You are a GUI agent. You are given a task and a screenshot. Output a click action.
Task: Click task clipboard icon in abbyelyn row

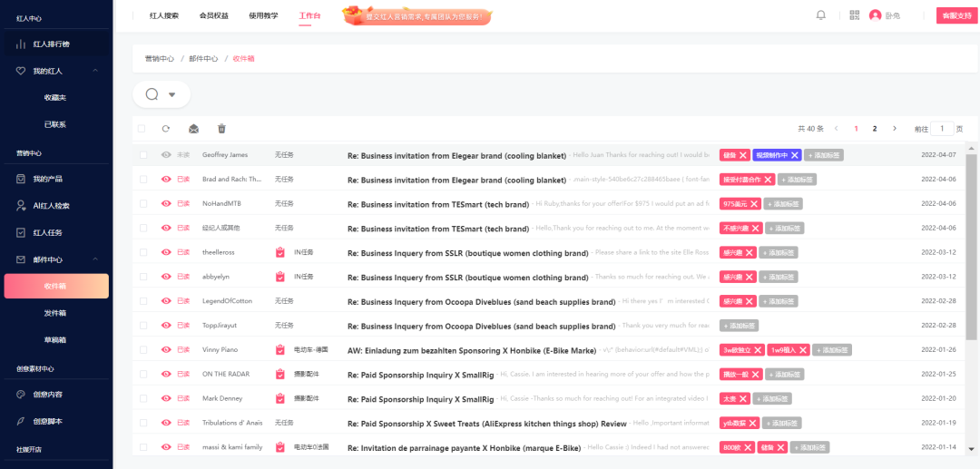click(280, 277)
